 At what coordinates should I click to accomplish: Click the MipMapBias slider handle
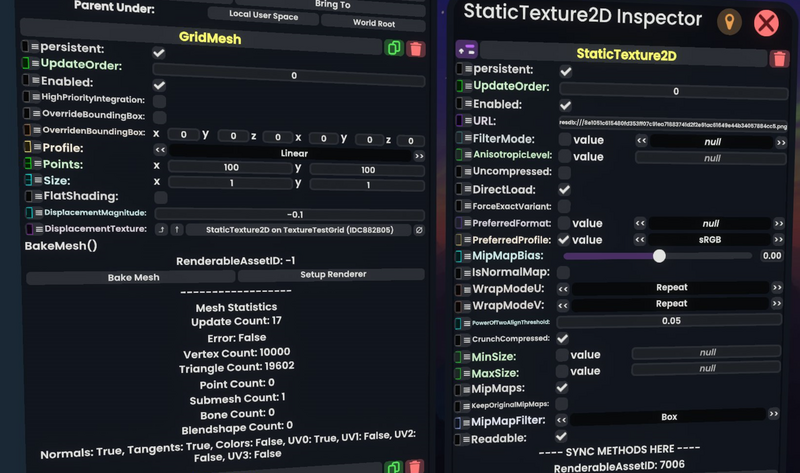pos(658,256)
